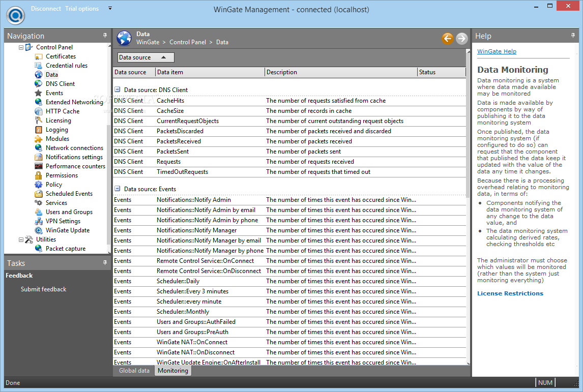Open the License Restrictions link

point(510,293)
